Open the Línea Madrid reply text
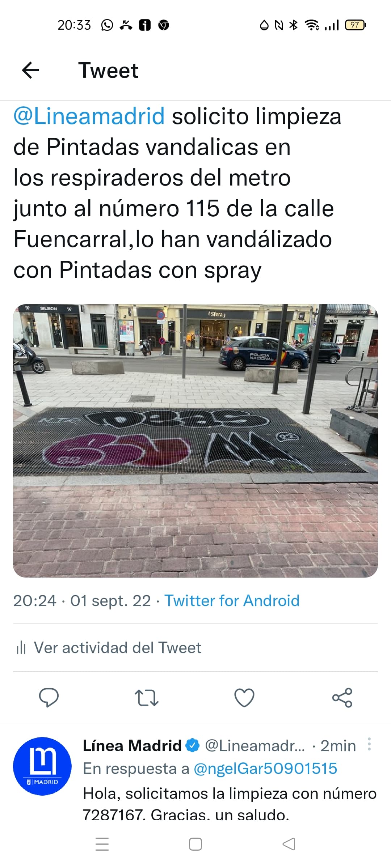Screen dimensions: 391x868 tap(230, 804)
